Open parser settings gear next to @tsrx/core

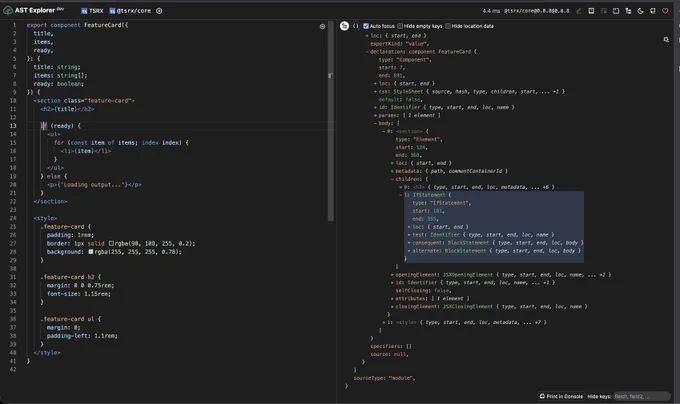click(x=159, y=11)
